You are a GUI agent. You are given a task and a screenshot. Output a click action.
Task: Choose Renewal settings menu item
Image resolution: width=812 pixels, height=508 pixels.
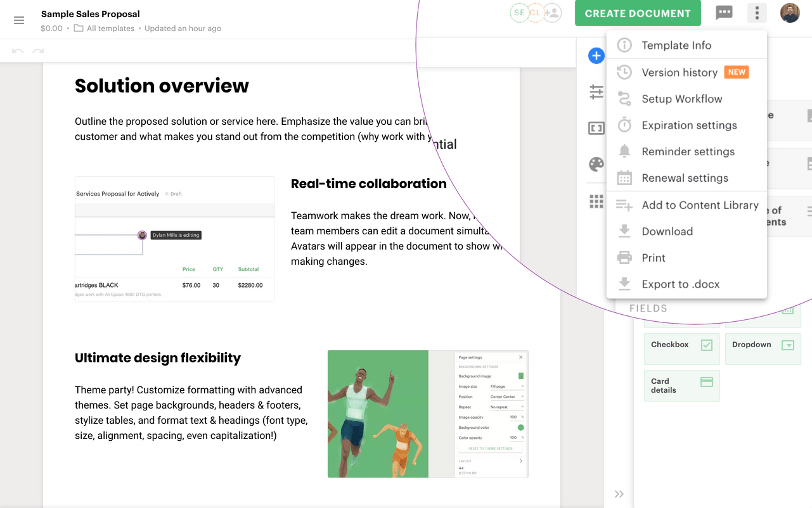click(686, 178)
